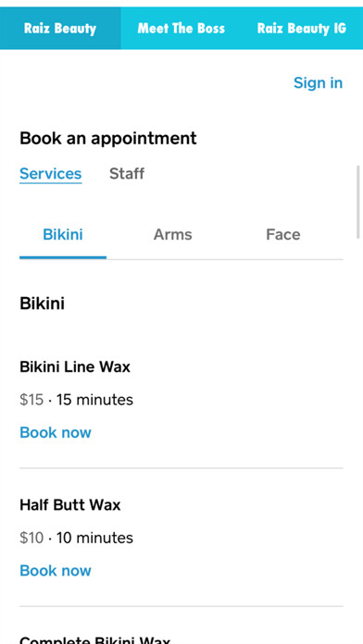The height and width of the screenshot is (644, 363).
Task: Book now for Half Butt Wax
Action: (x=56, y=570)
